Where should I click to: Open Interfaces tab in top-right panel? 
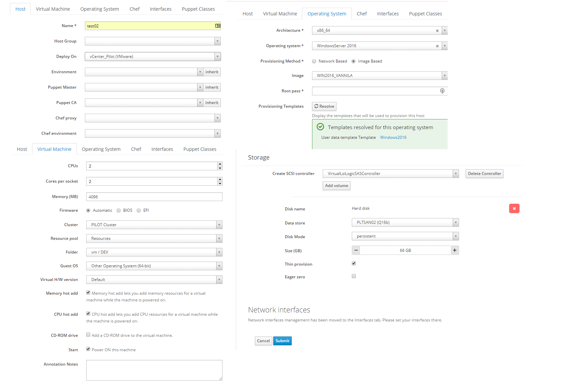click(388, 14)
